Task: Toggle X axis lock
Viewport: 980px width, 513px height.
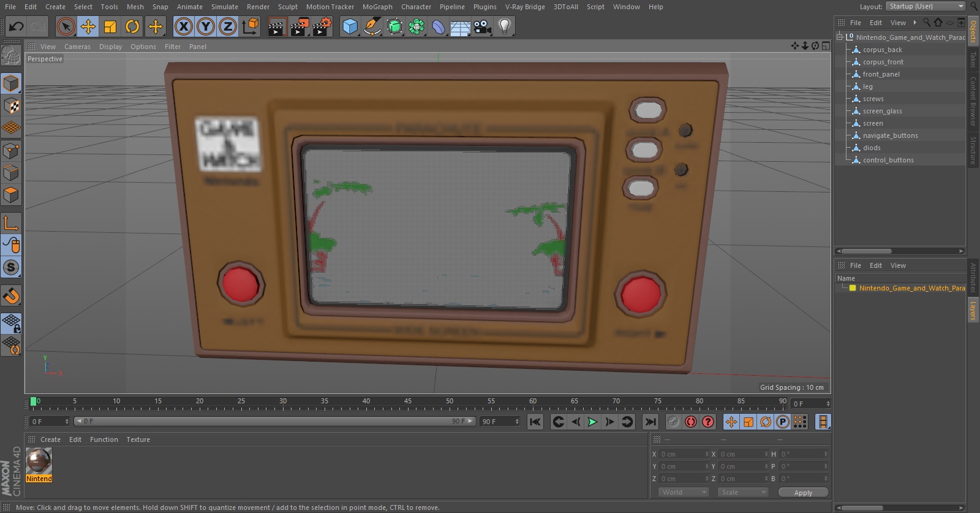Action: coord(183,26)
